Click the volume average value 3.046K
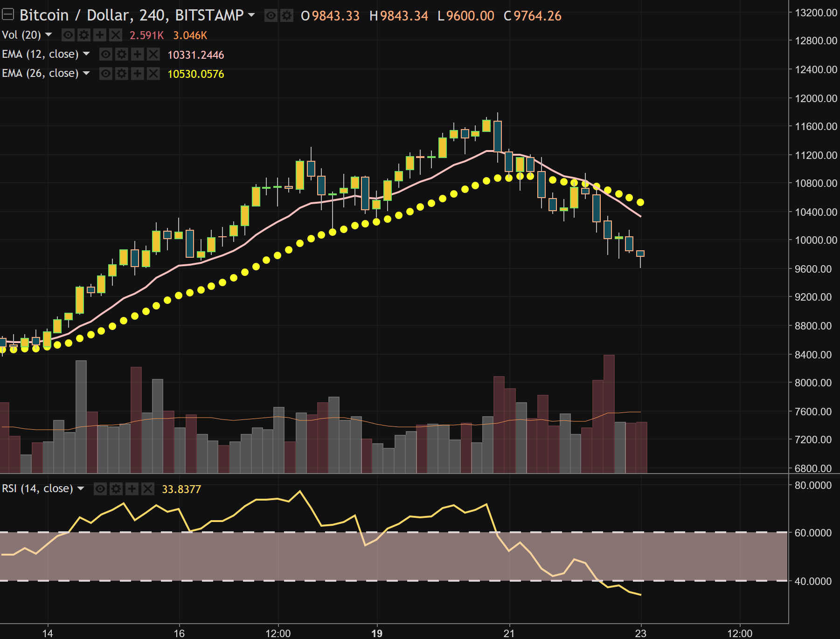840x639 pixels. [x=190, y=35]
